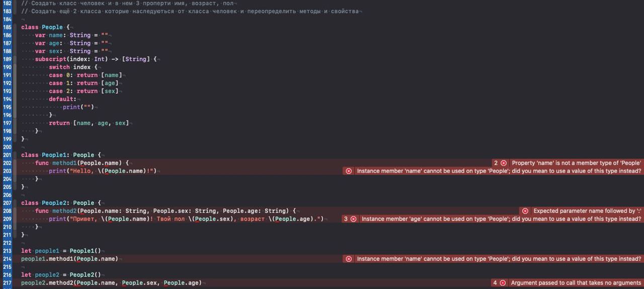644x289 pixels.
Task: Click line number 182 in the gutter
Action: [7, 3]
